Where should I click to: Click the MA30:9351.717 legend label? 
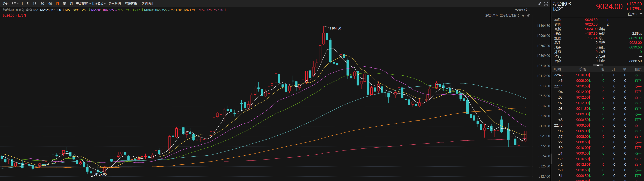(x=129, y=10)
